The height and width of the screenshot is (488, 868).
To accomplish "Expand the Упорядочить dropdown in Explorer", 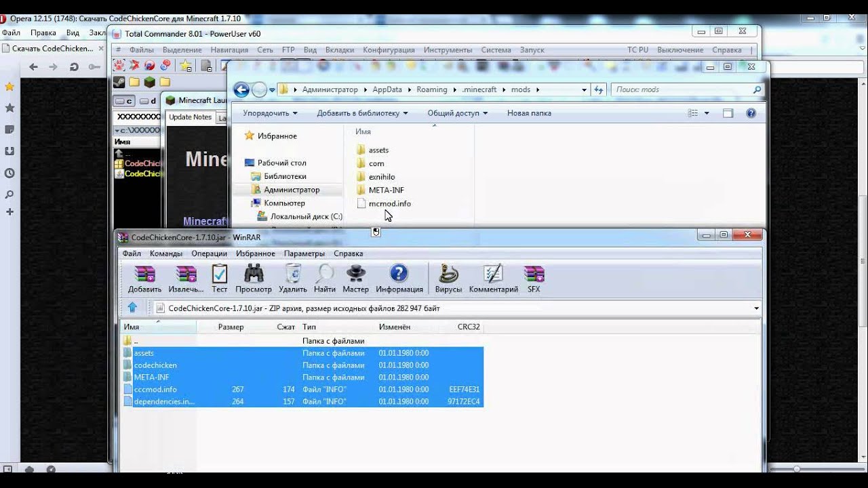I will click(x=270, y=113).
